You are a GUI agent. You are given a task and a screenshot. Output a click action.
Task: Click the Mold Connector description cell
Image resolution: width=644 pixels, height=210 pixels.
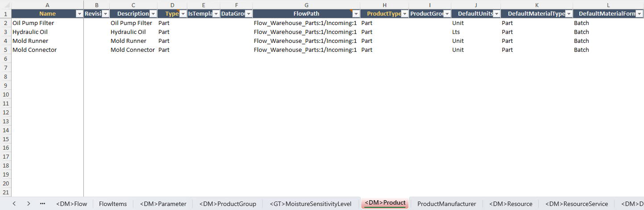coord(132,50)
